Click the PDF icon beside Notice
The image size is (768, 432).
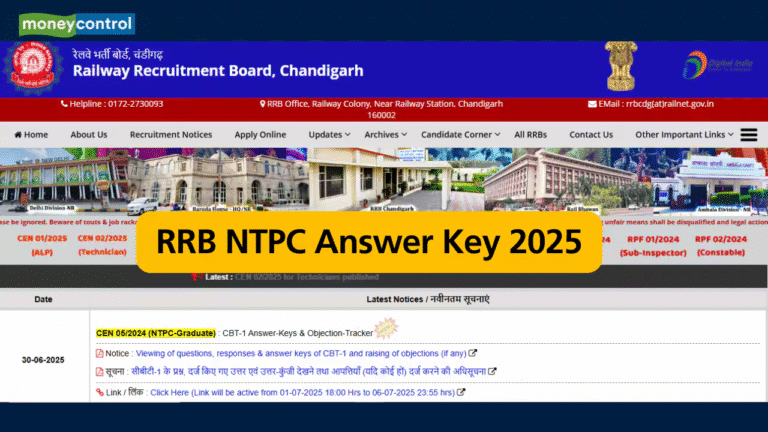99,354
